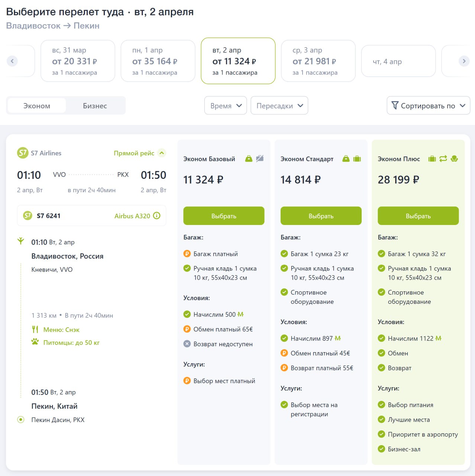475x476 pixels.
Task: Choose Эконом Базовый fare with Выбрать
Action: coord(224,216)
